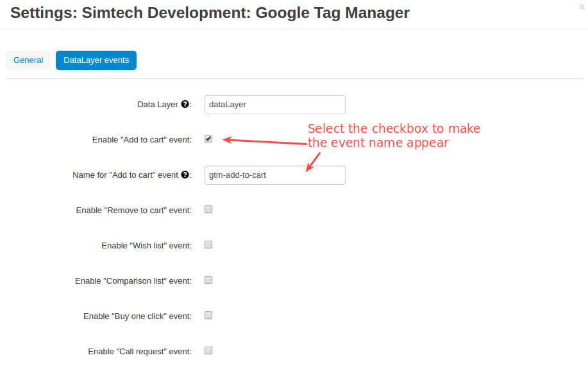Uncheck Enable "Add to cart" event

coord(208,139)
